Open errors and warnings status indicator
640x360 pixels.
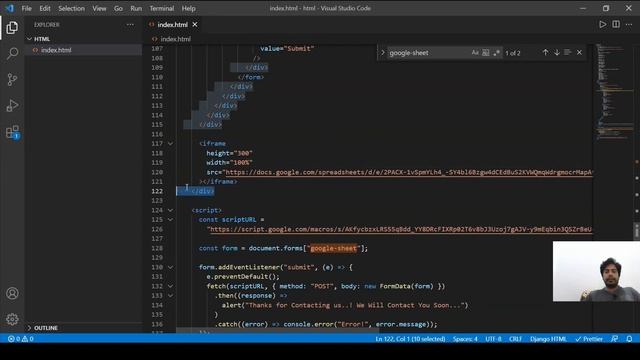point(21,339)
